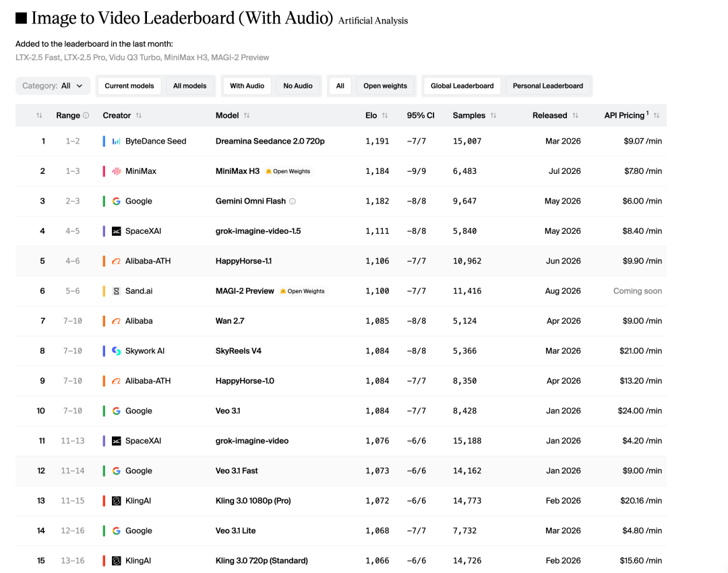Click the MiniMax logo icon
728x573 pixels.
[117, 171]
